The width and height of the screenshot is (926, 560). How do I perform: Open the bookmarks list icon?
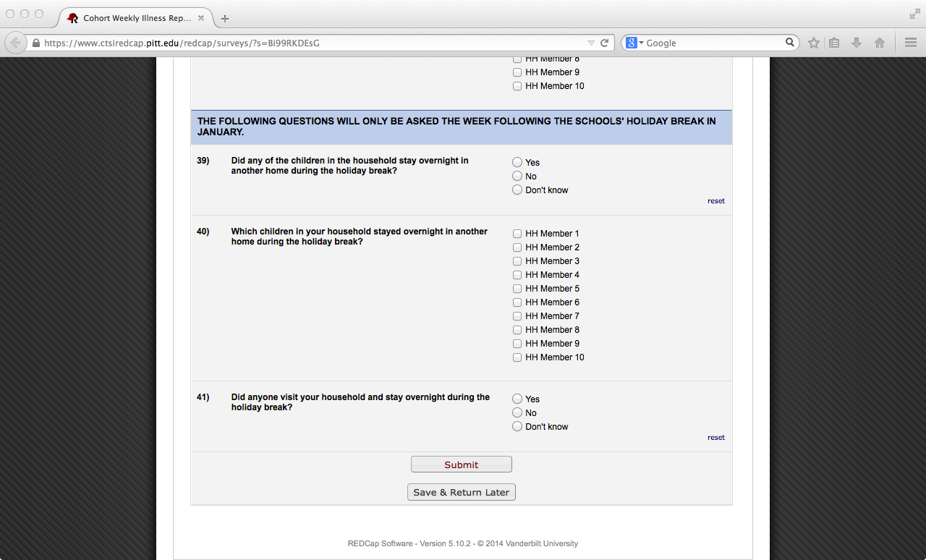pos(834,43)
